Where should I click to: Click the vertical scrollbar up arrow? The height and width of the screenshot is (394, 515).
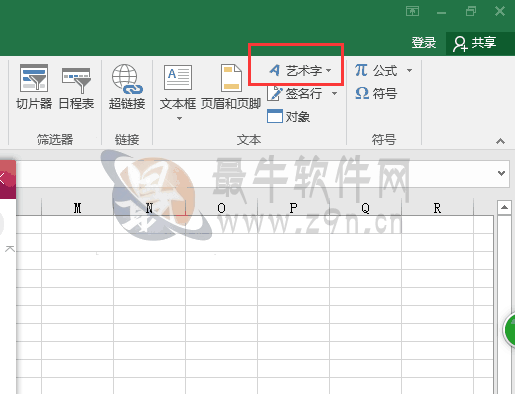click(504, 208)
